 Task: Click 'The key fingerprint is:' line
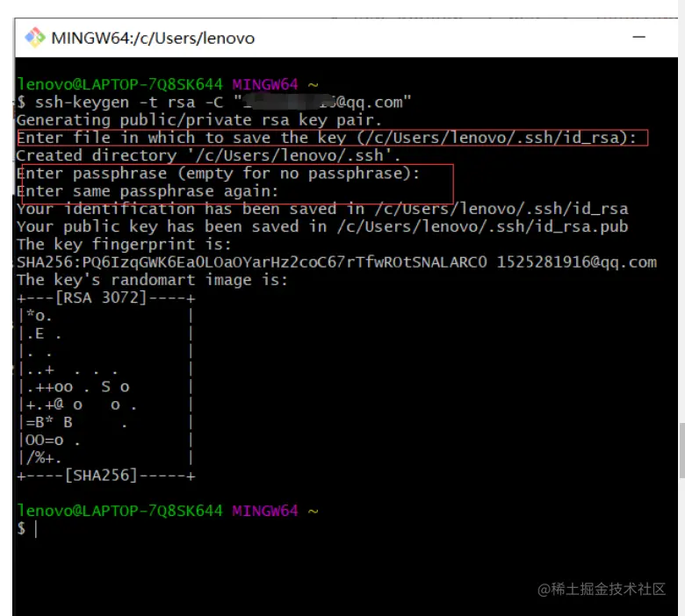point(124,245)
